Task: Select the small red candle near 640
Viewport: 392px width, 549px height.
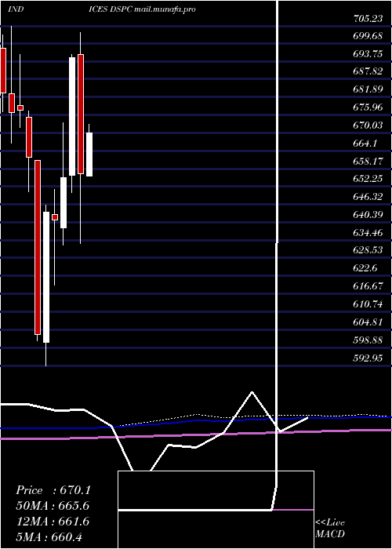Action: pos(55,217)
